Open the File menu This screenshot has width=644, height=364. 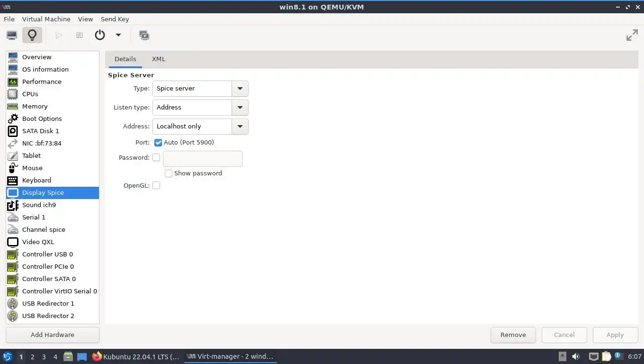(x=9, y=19)
